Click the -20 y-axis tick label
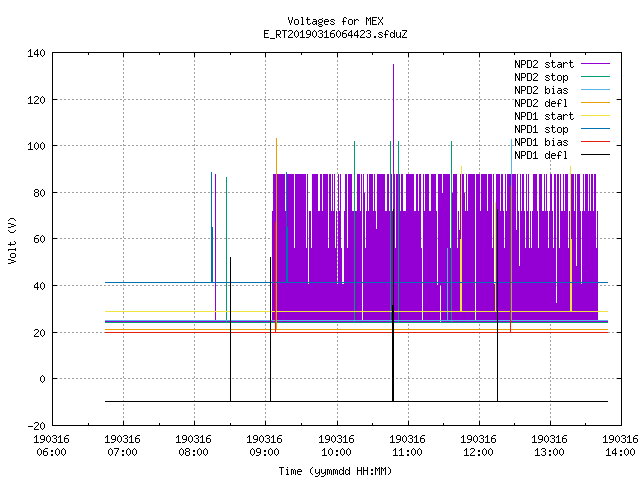Viewport: 640px width, 480px height. pyautogui.click(x=36, y=426)
